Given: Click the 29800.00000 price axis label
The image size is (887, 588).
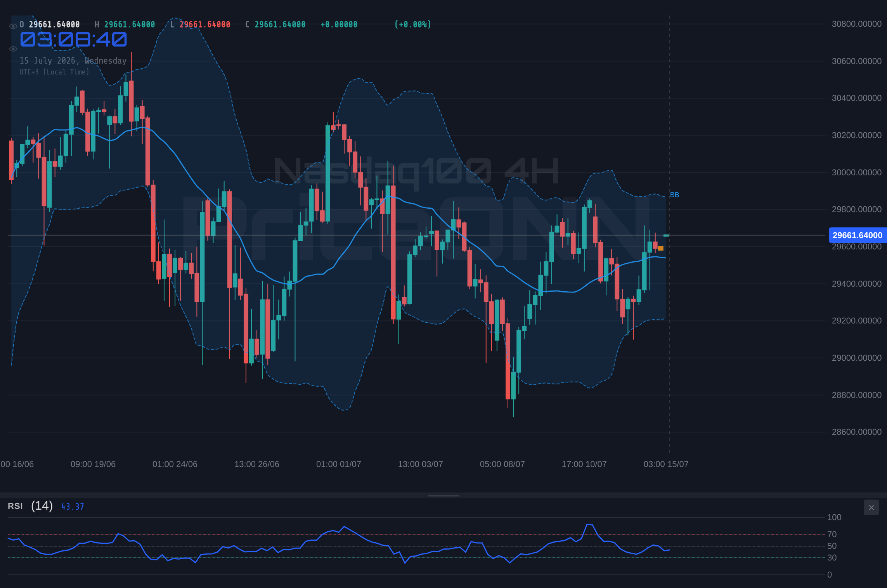Looking at the screenshot, I should coord(857,209).
